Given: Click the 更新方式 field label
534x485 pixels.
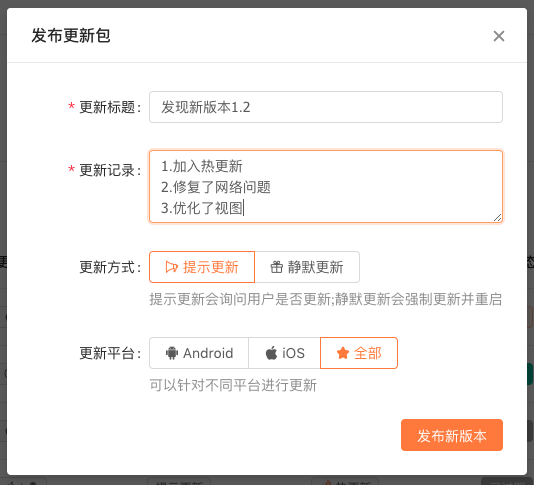Looking at the screenshot, I should click(110, 267).
